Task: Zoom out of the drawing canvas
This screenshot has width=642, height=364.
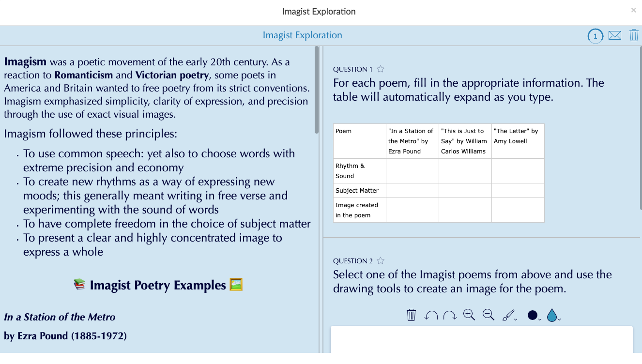Action: click(x=488, y=315)
